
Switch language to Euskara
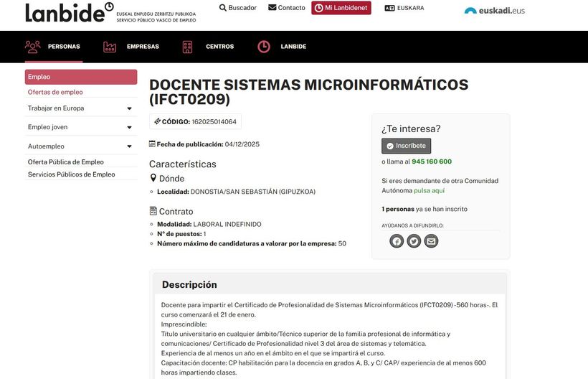pyautogui.click(x=404, y=8)
